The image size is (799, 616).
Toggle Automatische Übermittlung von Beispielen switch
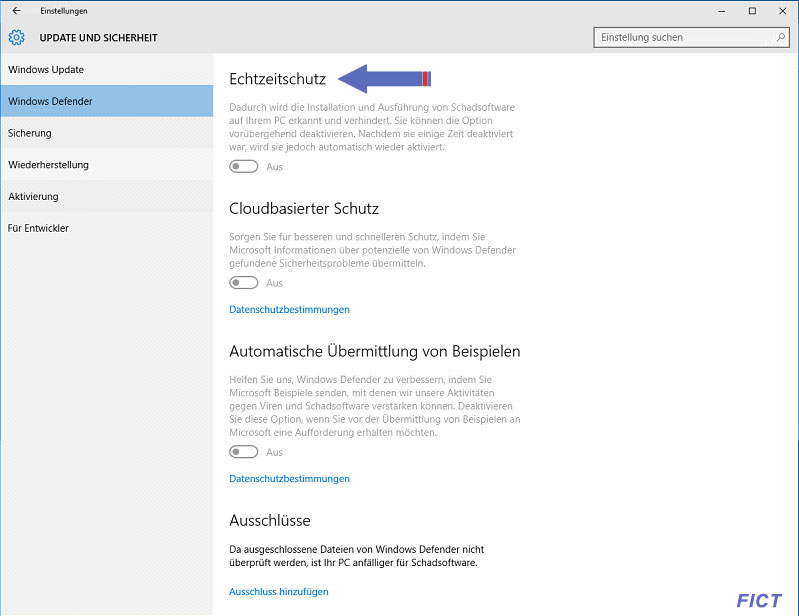coord(244,452)
